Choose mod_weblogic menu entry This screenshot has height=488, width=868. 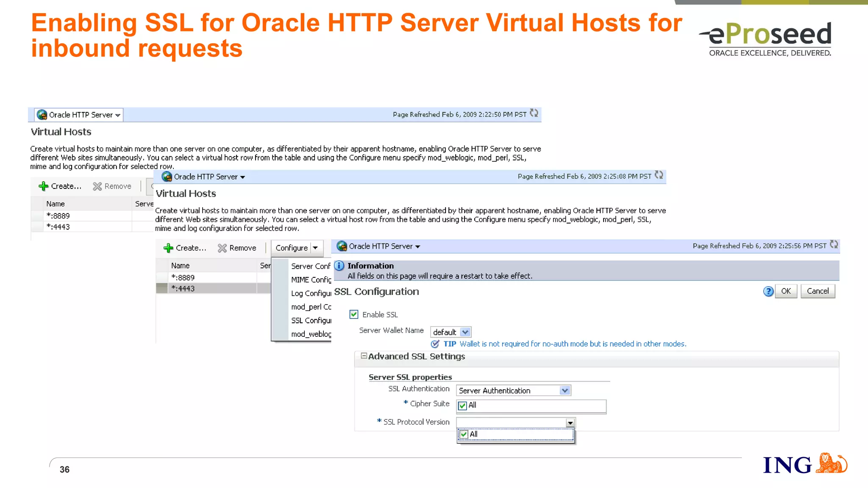[x=311, y=334]
